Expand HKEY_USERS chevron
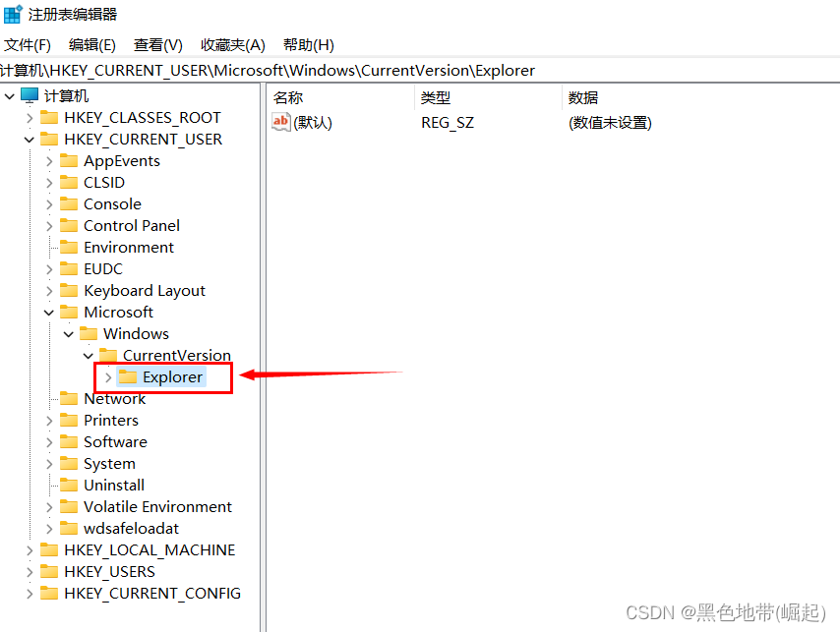The height and width of the screenshot is (632, 840). tap(30, 572)
